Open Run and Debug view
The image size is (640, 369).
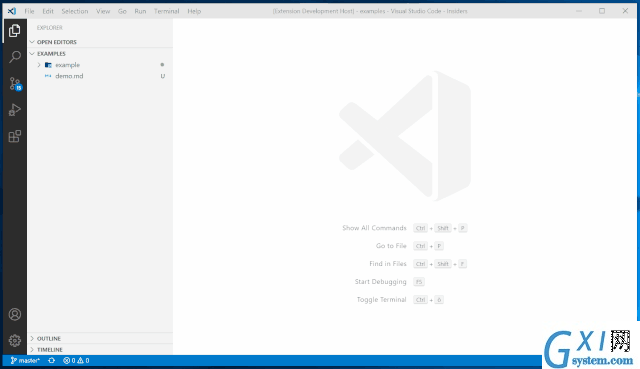tap(15, 110)
